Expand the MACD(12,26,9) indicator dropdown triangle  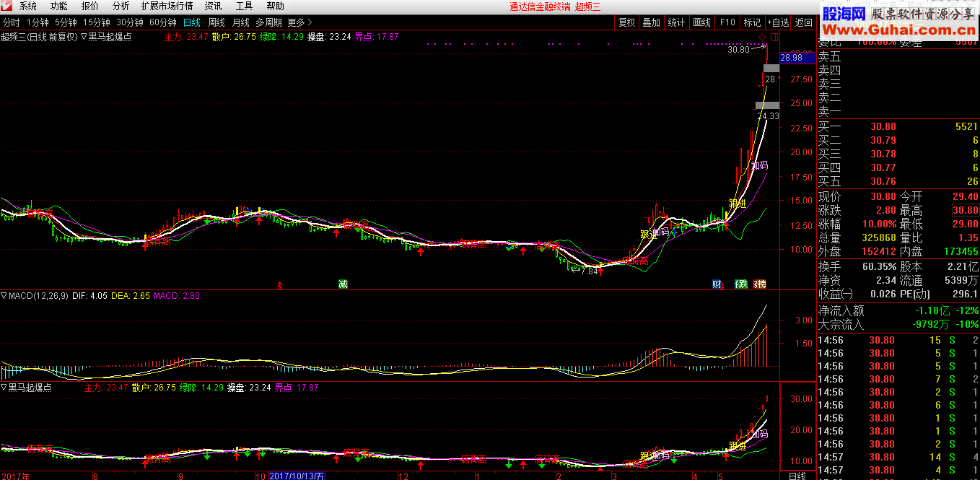(x=4, y=295)
